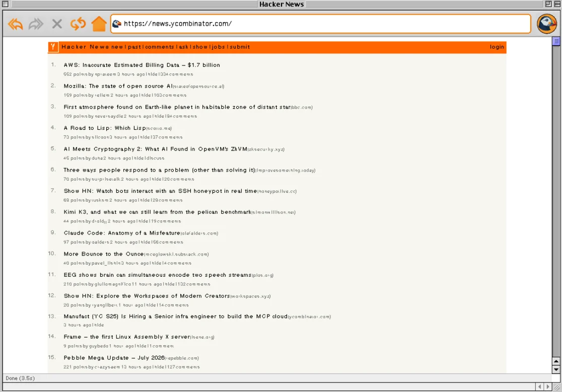Screen dimensions: 562x392
Task: Click the bbc.com domain link
Action: point(302,107)
